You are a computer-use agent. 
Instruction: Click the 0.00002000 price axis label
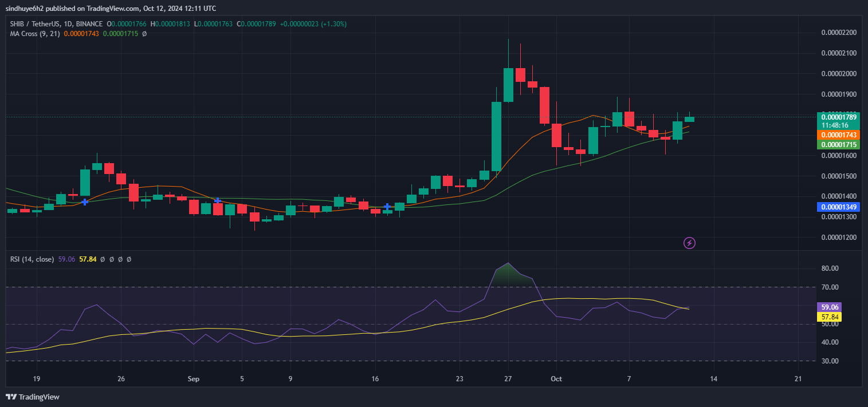(x=839, y=74)
